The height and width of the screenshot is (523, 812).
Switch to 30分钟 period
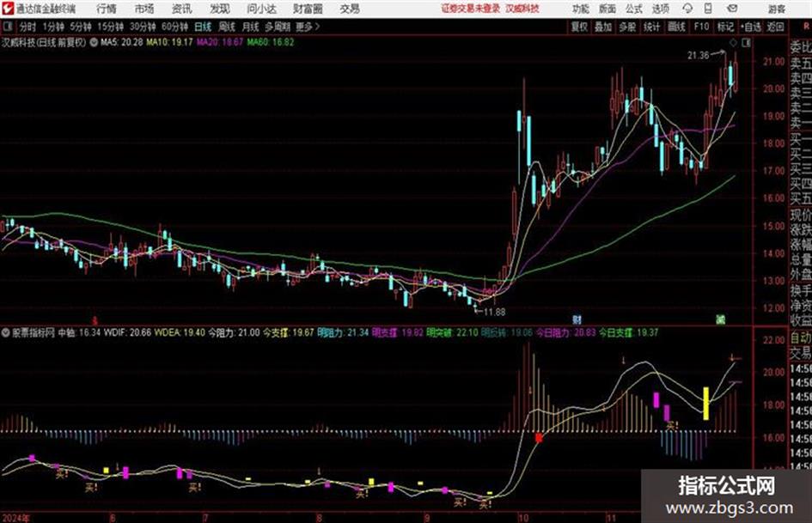click(143, 27)
